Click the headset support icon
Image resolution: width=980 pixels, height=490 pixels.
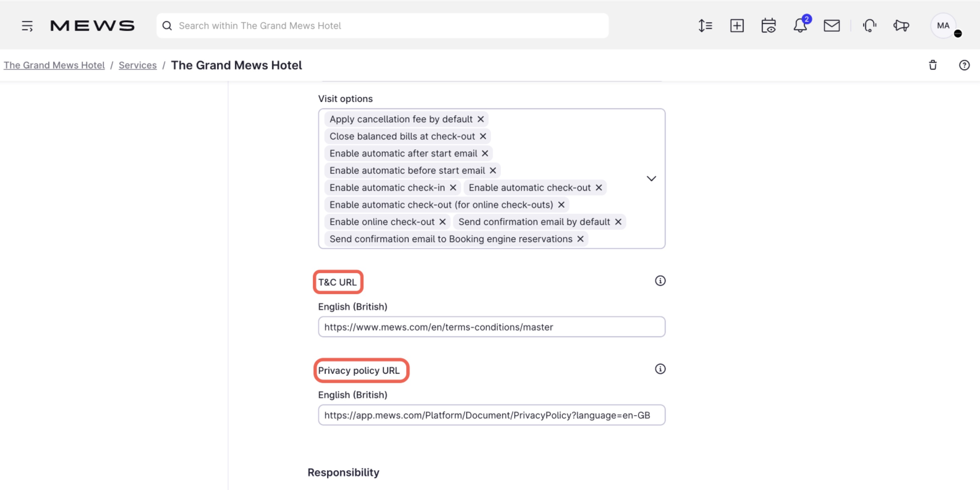(870, 26)
